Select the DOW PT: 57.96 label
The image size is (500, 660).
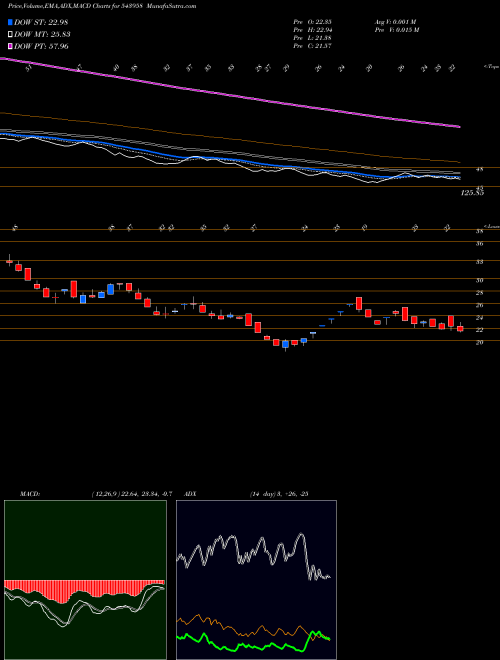[41, 46]
